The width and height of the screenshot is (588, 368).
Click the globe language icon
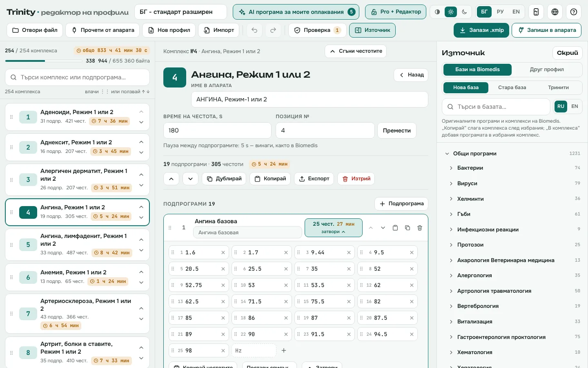(x=555, y=12)
